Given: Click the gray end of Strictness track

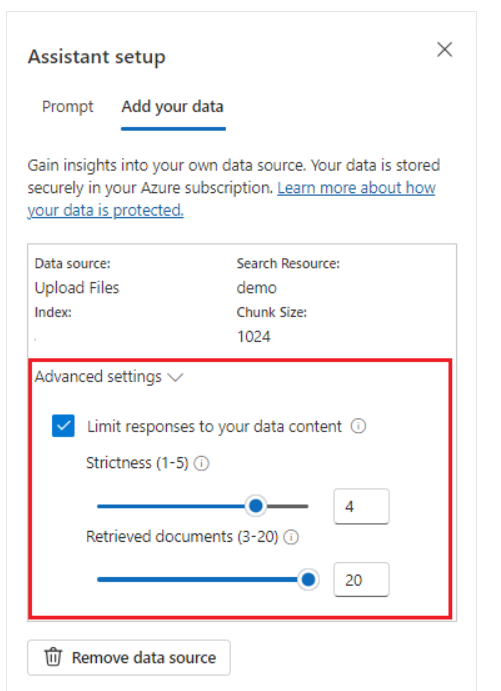Looking at the screenshot, I should (x=287, y=506).
